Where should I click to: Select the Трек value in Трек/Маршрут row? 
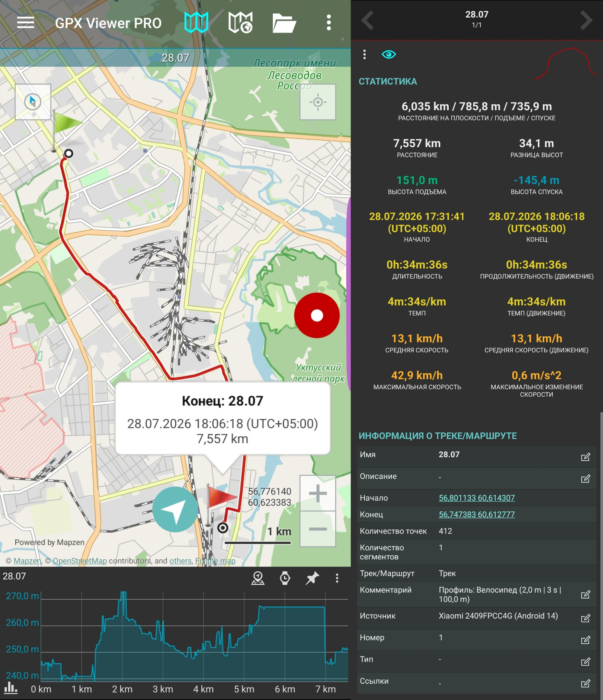point(447,573)
